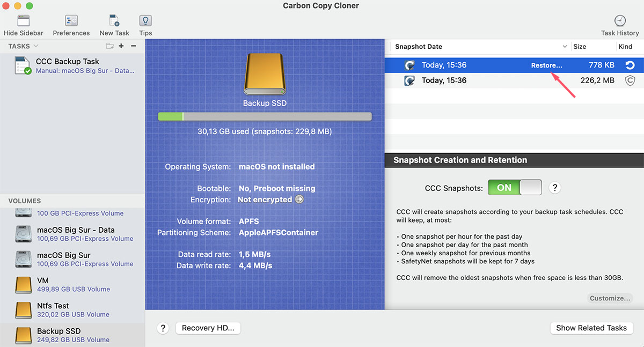Click the new task group folder icon

[x=110, y=46]
